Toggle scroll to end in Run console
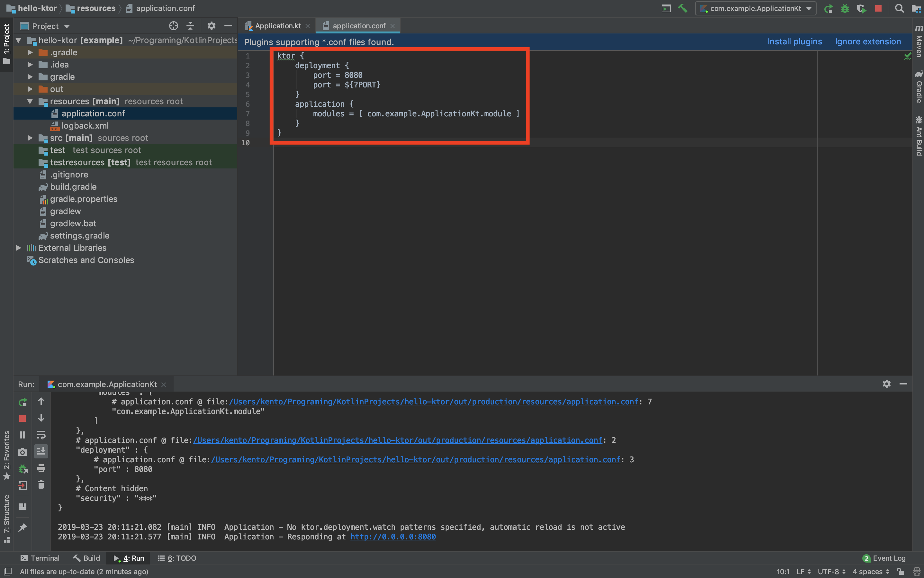 tap(41, 451)
